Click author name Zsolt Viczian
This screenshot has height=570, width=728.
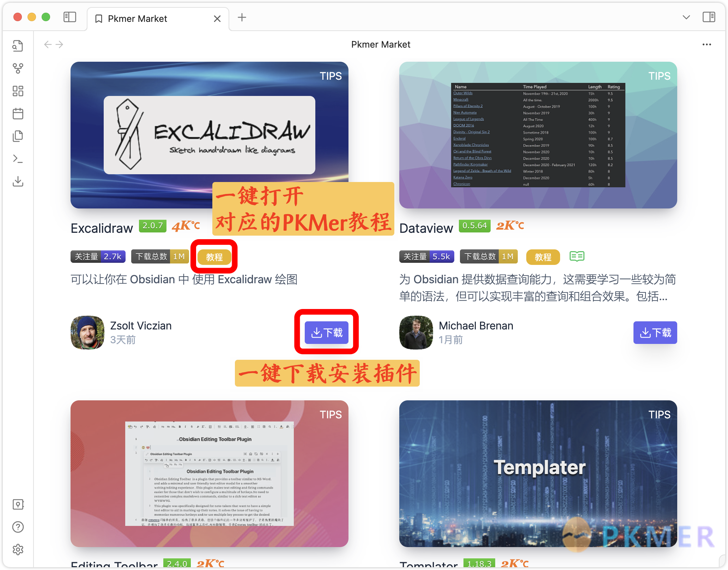coord(141,326)
